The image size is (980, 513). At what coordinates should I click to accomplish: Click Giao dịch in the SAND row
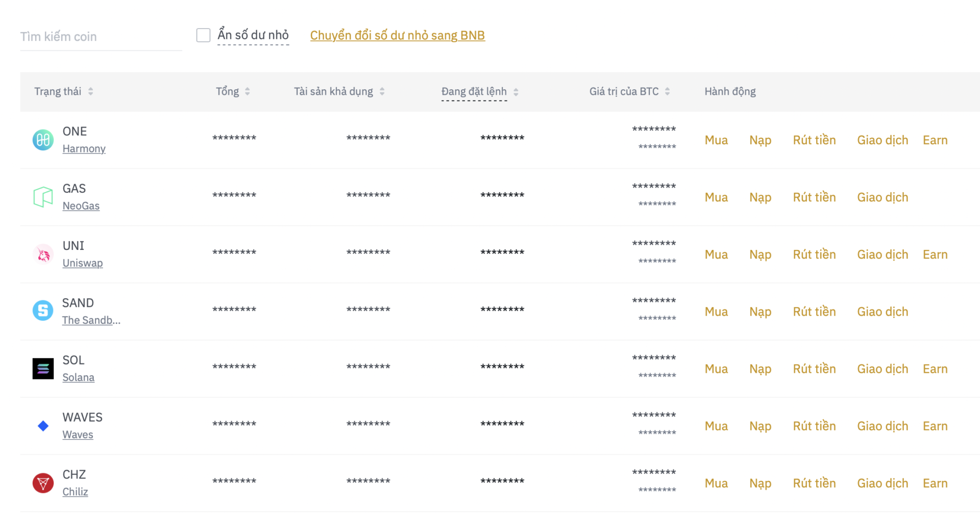tap(883, 312)
